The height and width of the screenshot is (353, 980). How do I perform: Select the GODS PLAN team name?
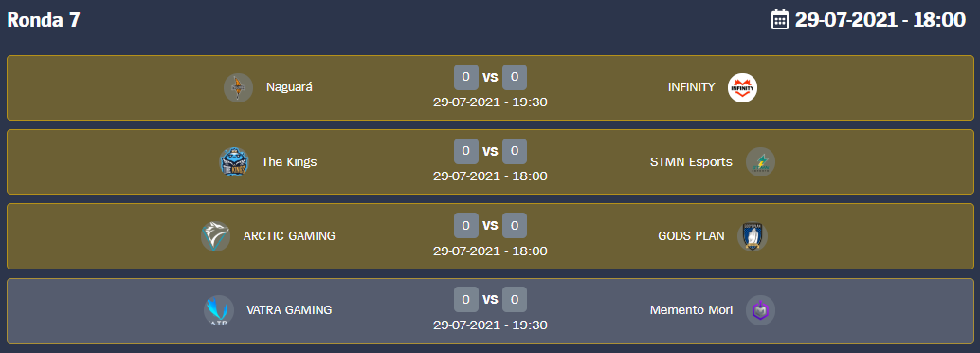tap(691, 236)
